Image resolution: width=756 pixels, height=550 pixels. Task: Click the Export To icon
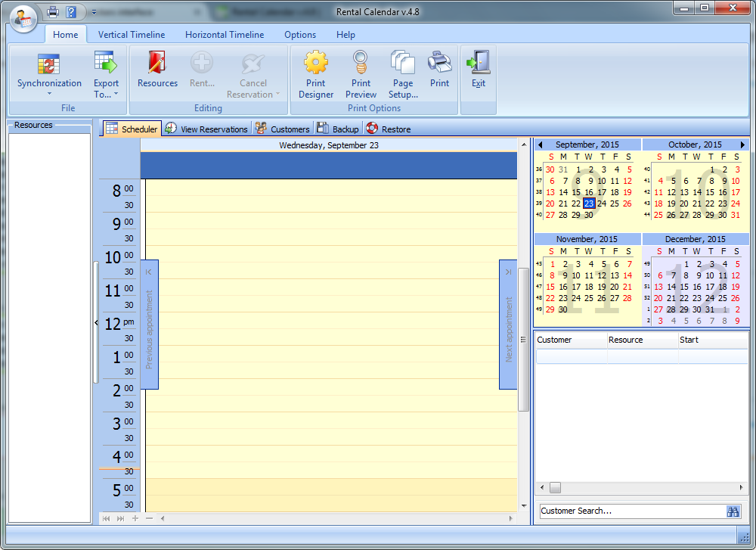pyautogui.click(x=106, y=64)
